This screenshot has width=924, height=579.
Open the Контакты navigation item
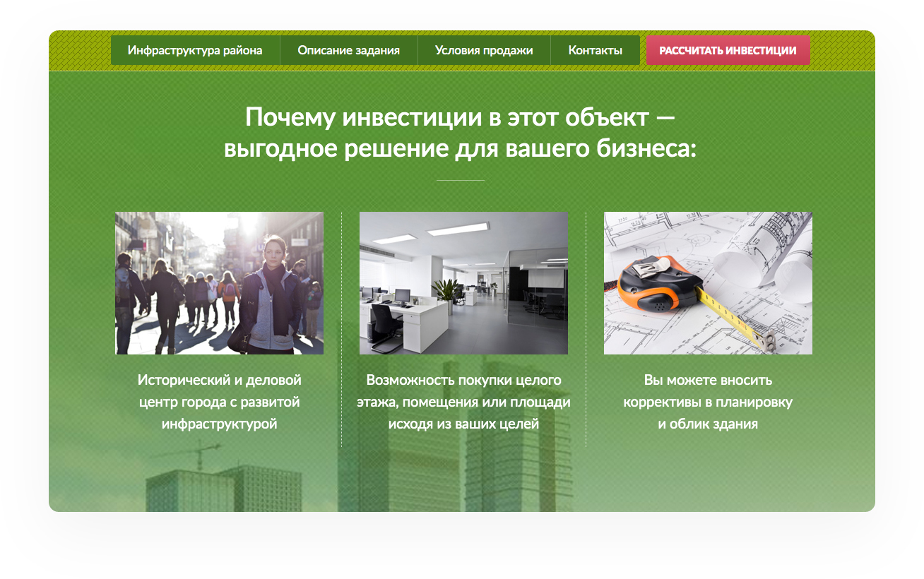point(595,51)
